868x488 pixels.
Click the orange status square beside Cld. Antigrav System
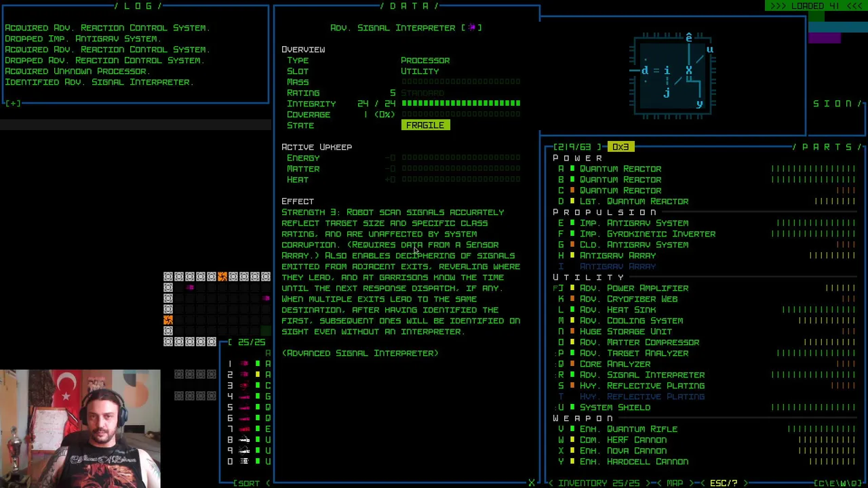pyautogui.click(x=572, y=245)
